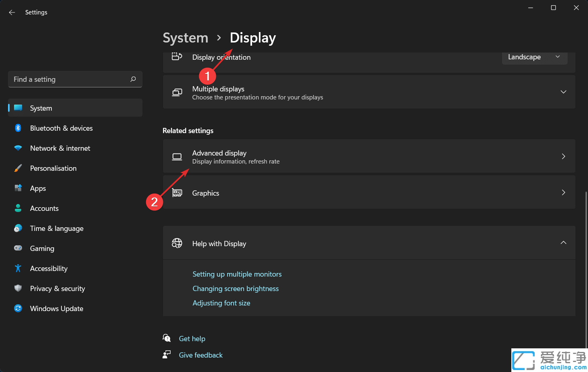Image resolution: width=588 pixels, height=372 pixels.
Task: Collapse the Help with Display section
Action: pos(563,243)
